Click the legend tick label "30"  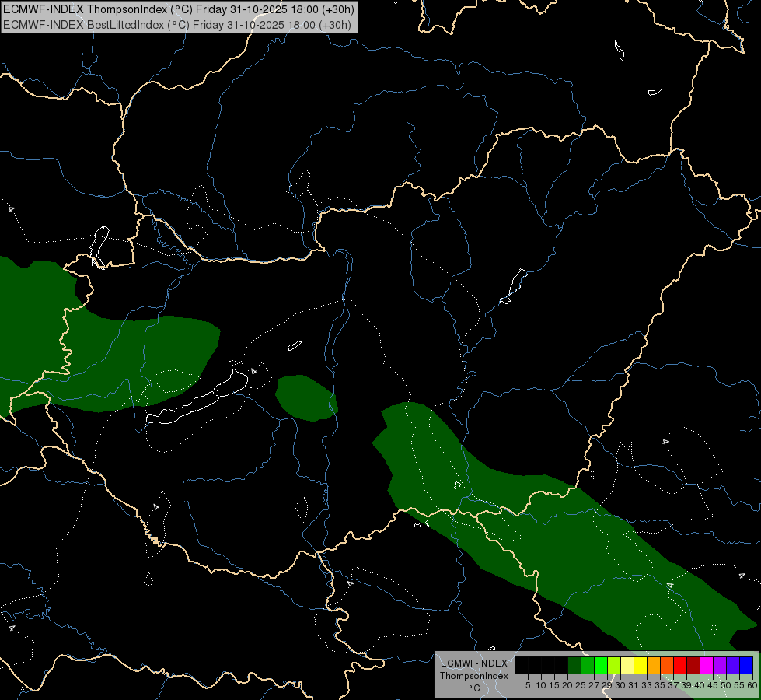[x=621, y=685]
